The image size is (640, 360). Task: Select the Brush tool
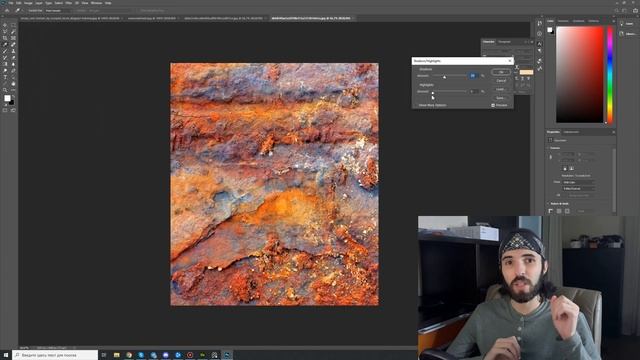coord(5,51)
